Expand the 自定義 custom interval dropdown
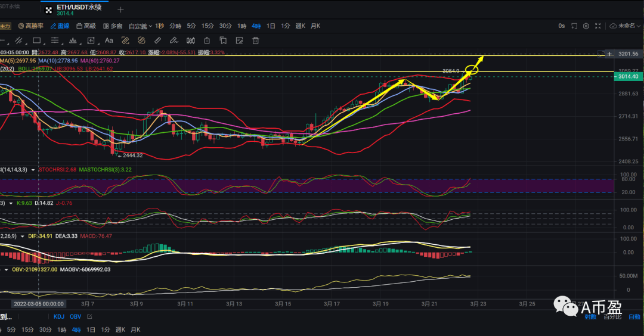This screenshot has height=336, width=644. 141,26
